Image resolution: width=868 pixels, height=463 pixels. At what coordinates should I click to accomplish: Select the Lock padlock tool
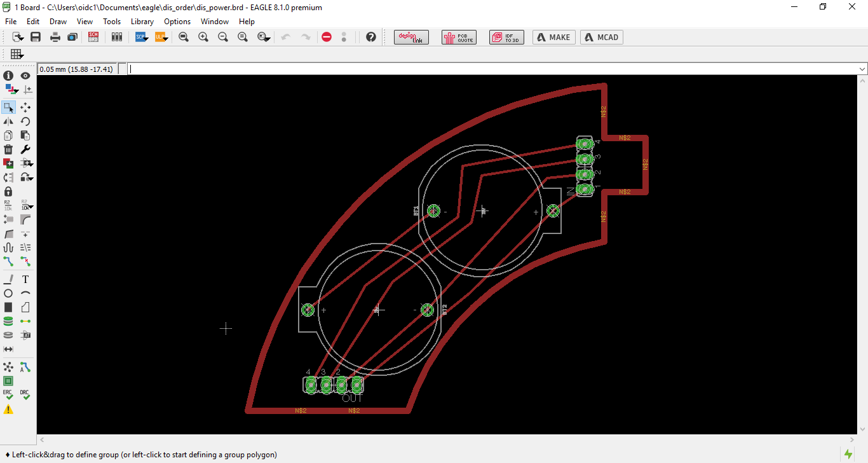click(8, 191)
